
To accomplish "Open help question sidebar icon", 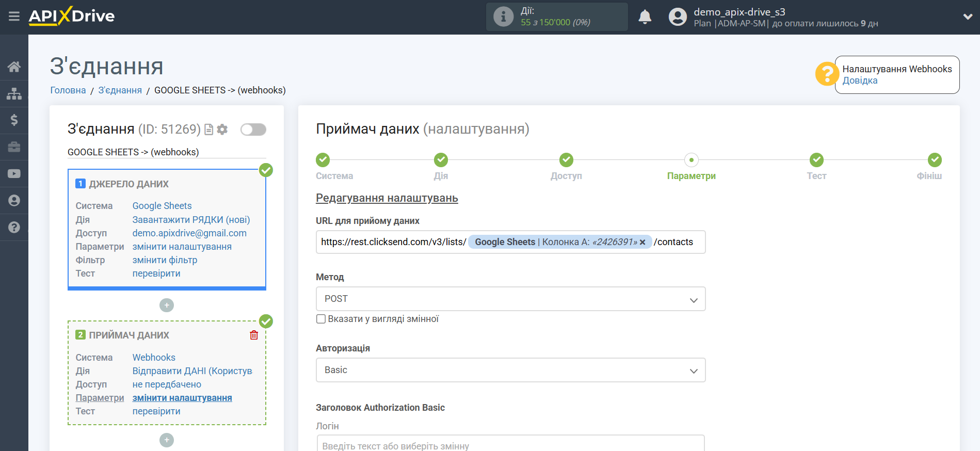I will point(14,228).
